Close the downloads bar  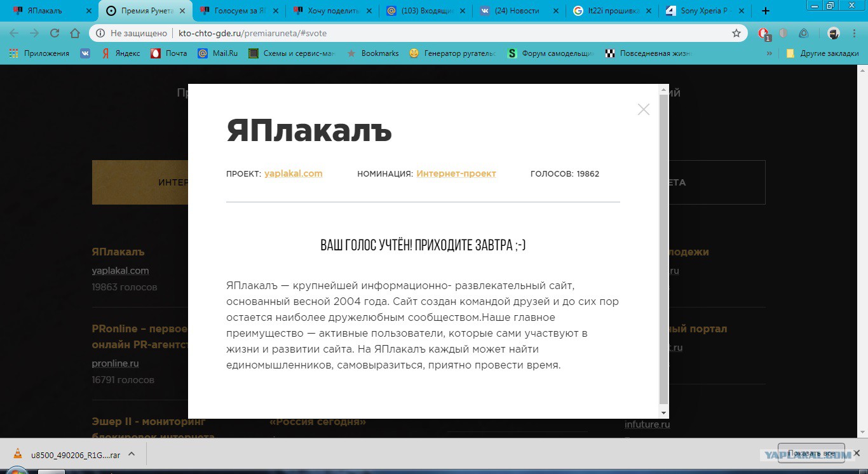coord(855,454)
